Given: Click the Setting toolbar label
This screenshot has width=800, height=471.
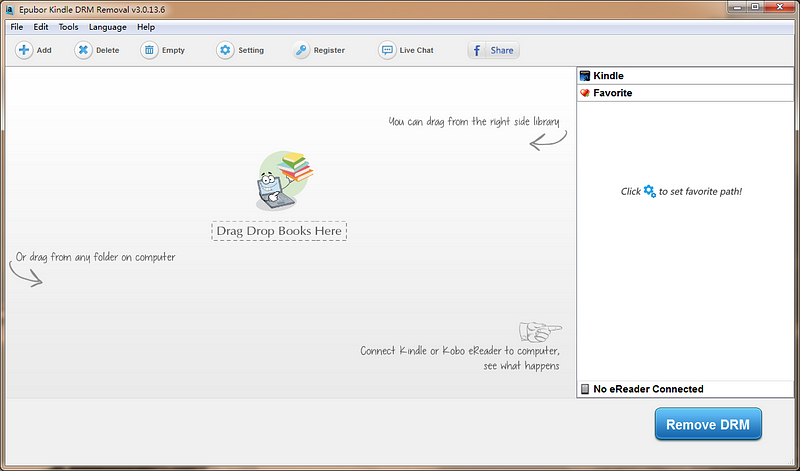Looking at the screenshot, I should click(251, 50).
